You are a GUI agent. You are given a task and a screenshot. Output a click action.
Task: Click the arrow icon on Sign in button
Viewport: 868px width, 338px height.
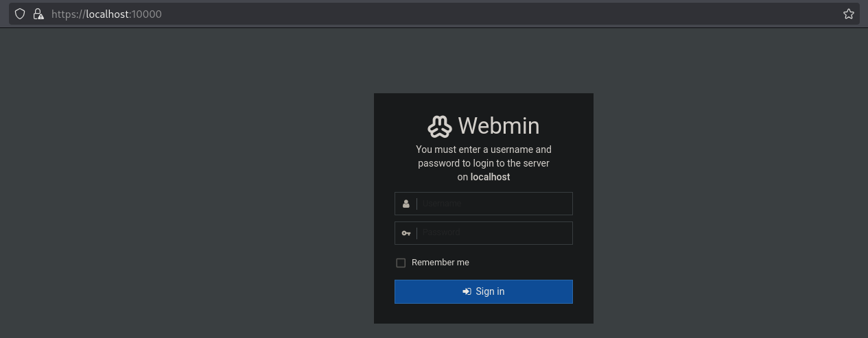pyautogui.click(x=467, y=291)
